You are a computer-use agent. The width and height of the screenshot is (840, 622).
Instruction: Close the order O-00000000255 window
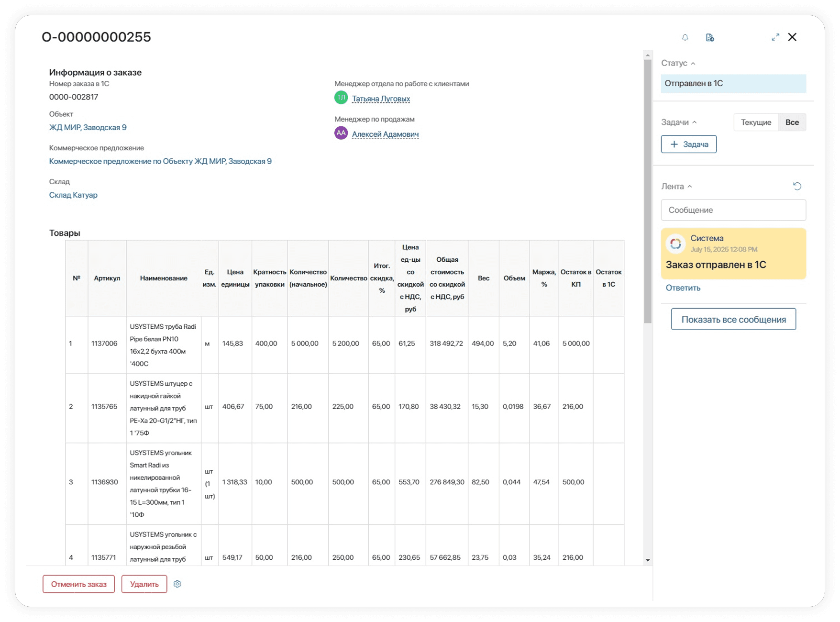pyautogui.click(x=792, y=37)
